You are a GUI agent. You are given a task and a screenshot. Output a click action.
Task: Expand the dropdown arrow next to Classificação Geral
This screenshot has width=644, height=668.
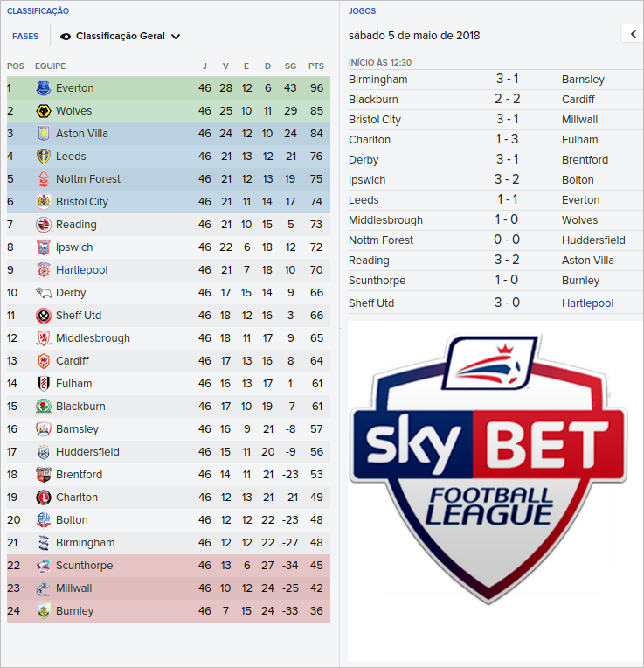pyautogui.click(x=176, y=37)
